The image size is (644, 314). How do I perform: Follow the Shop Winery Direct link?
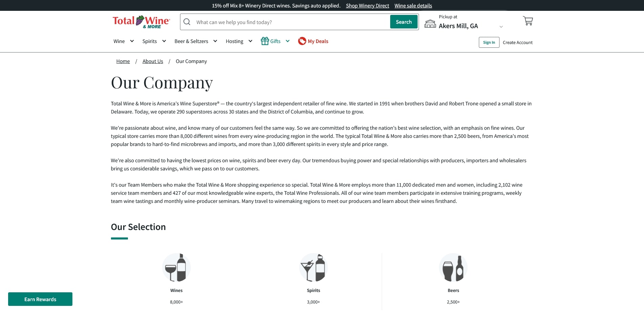point(367,6)
